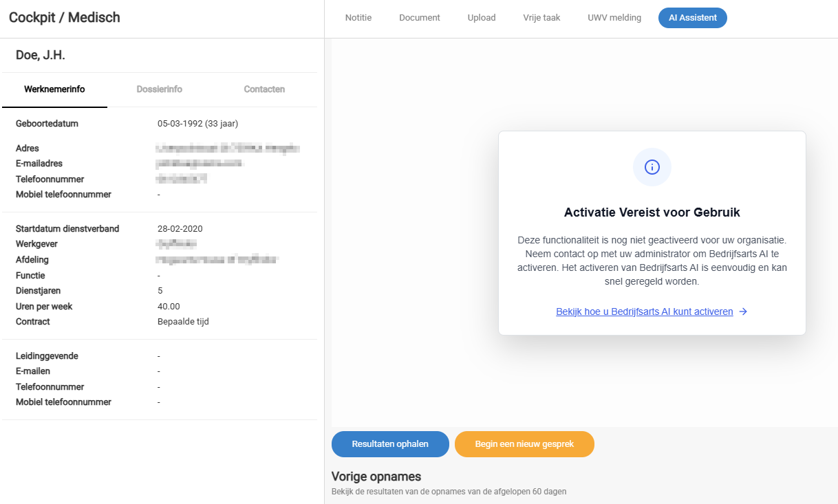
Task: Click the Cockpit / Medisch header title
Action: point(65,18)
